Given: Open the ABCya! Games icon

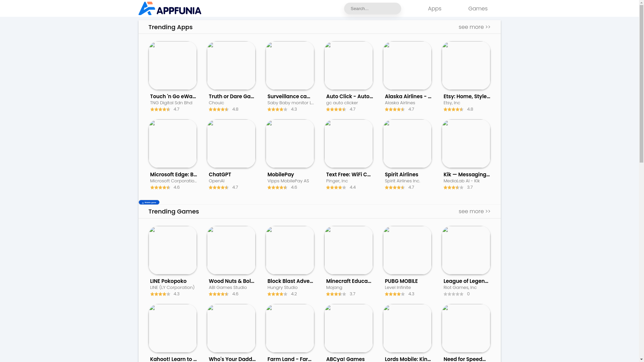Looking at the screenshot, I should (348, 328).
